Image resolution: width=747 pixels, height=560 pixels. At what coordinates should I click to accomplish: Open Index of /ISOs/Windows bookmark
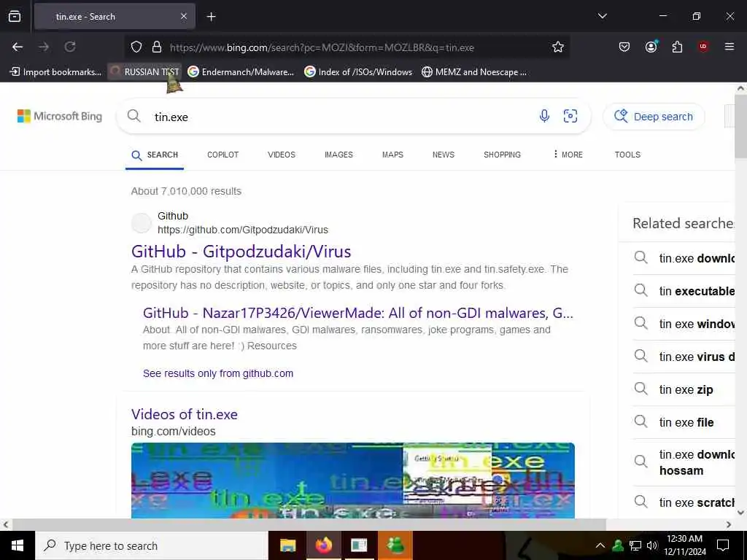[x=358, y=72]
